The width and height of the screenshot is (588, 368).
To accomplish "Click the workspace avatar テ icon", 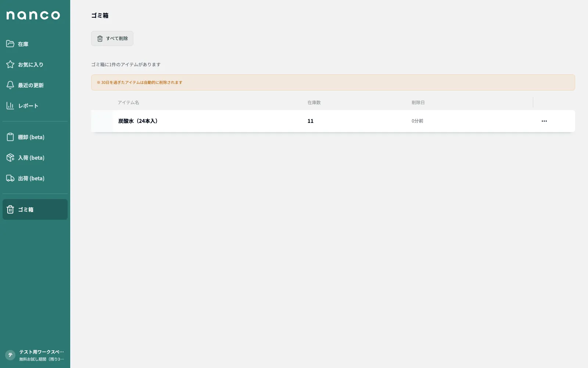I will (10, 355).
